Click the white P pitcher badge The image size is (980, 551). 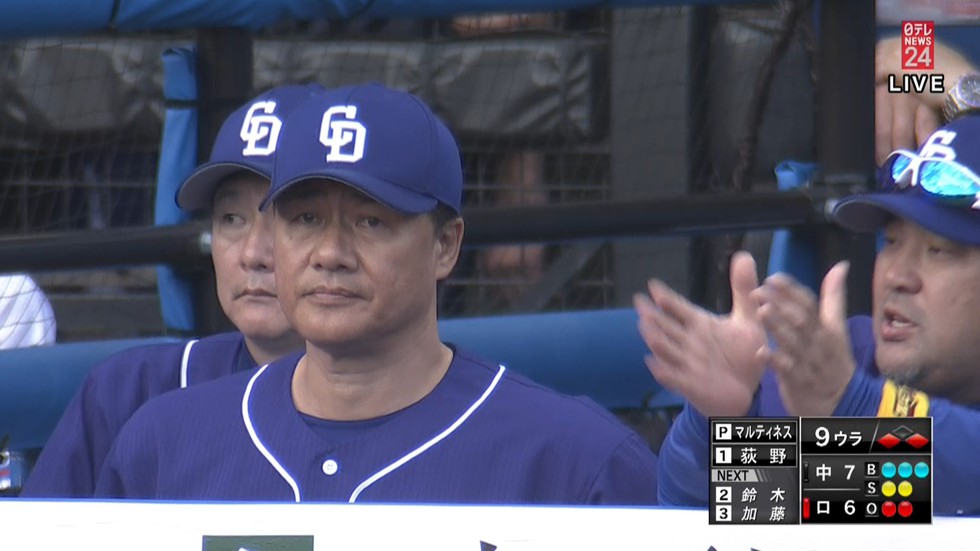723,432
